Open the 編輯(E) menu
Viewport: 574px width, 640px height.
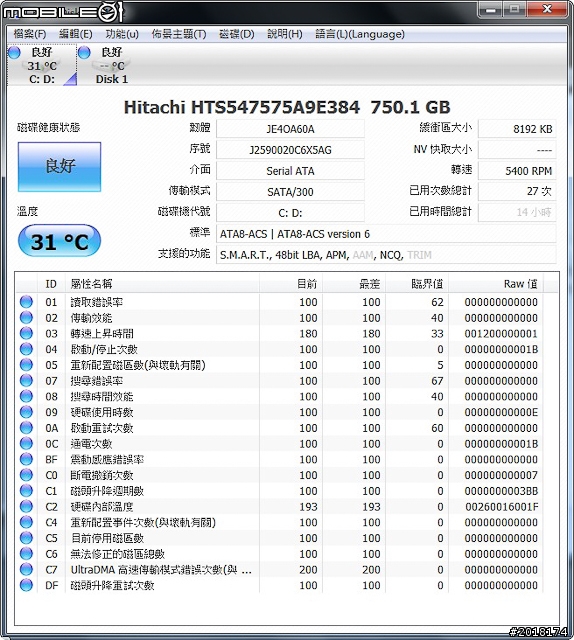tap(76, 34)
